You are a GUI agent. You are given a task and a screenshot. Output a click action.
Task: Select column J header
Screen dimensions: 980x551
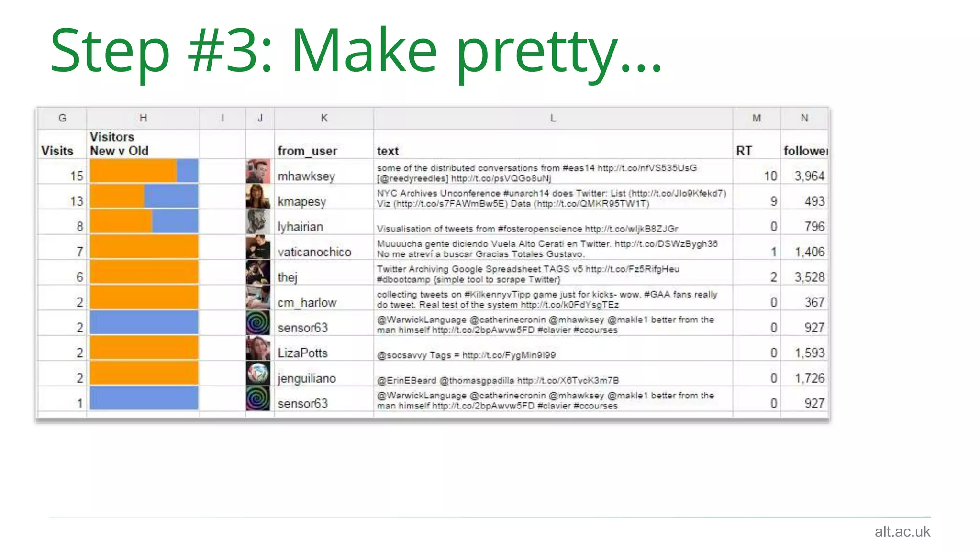click(x=260, y=118)
